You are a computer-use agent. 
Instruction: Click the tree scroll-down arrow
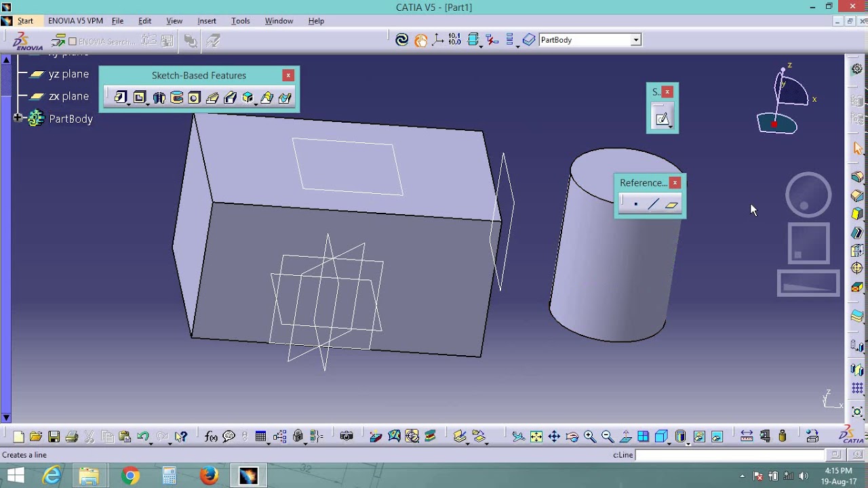tap(6, 418)
